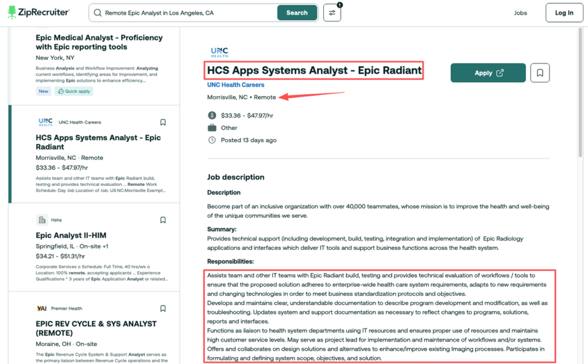Open the UNC Health Careers company link

point(235,84)
